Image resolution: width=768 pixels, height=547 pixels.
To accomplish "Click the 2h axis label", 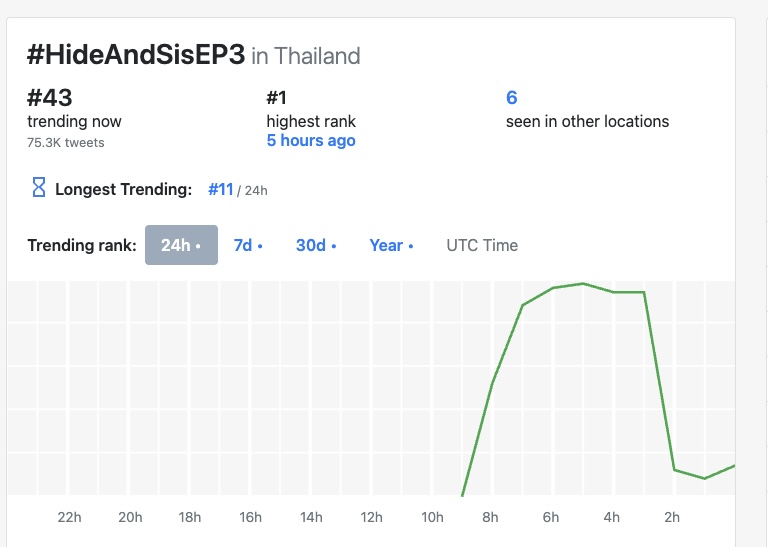I will (672, 517).
